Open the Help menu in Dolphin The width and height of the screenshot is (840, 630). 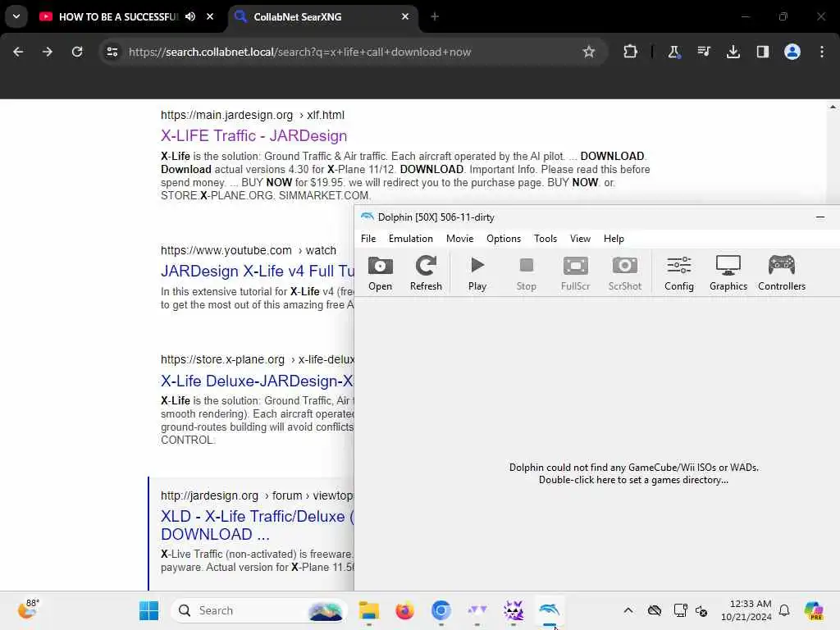coord(614,239)
